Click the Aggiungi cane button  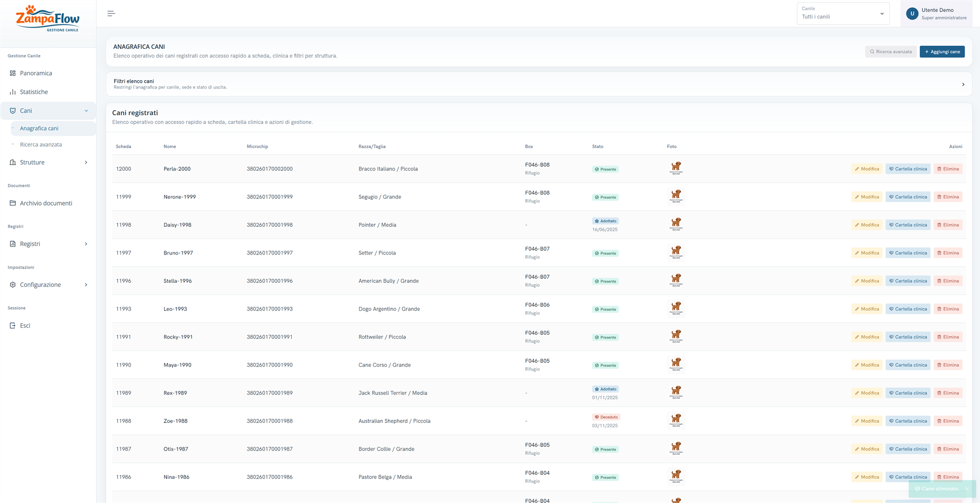tap(942, 51)
